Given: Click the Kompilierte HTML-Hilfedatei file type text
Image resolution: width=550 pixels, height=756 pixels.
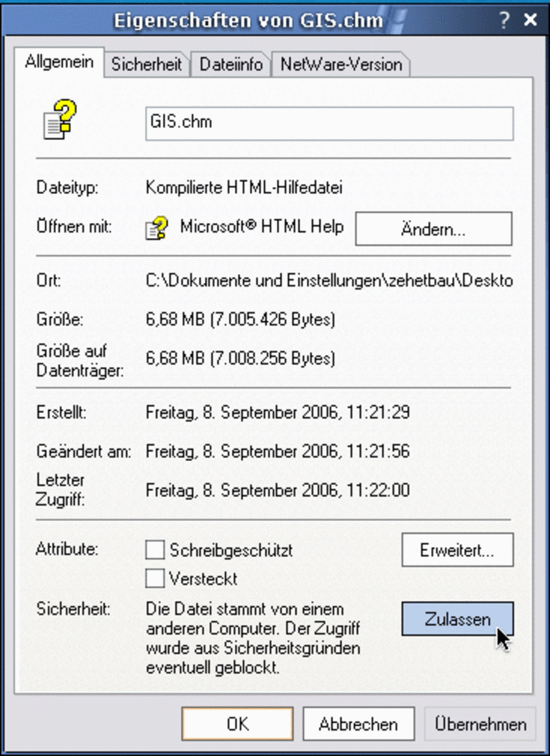Looking at the screenshot, I should [x=244, y=187].
